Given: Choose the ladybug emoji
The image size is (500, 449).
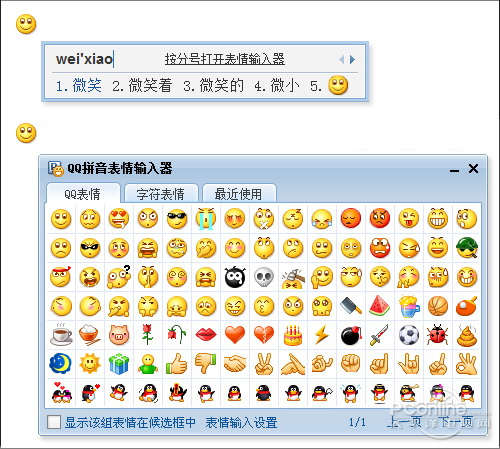Looking at the screenshot, I should point(438,335).
